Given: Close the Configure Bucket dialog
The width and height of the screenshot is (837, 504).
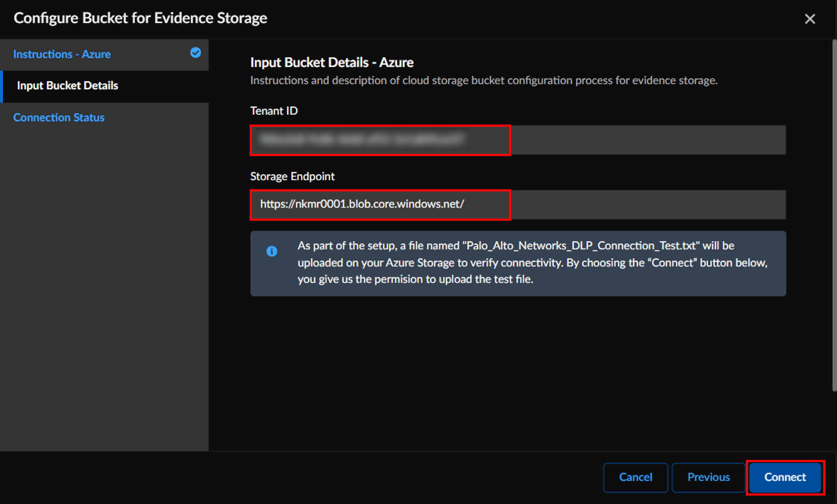Looking at the screenshot, I should coord(810,19).
